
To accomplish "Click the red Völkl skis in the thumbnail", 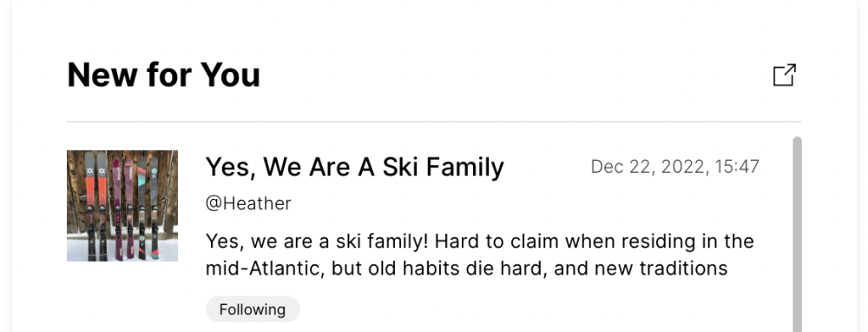I will pos(95,205).
